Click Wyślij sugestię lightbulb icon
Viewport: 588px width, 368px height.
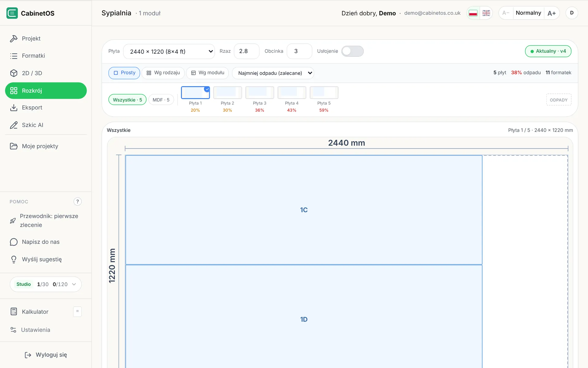(x=14, y=259)
